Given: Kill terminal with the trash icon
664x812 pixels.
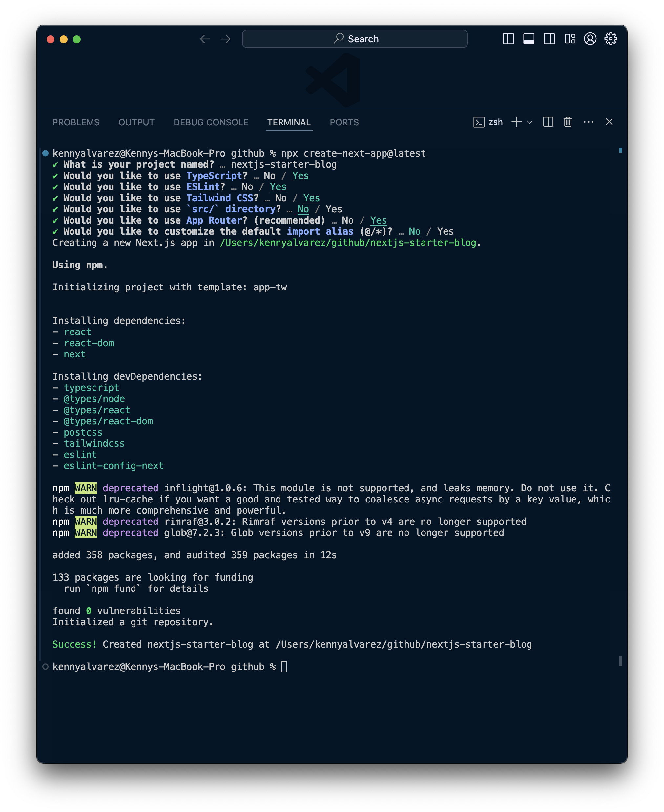Looking at the screenshot, I should 568,122.
